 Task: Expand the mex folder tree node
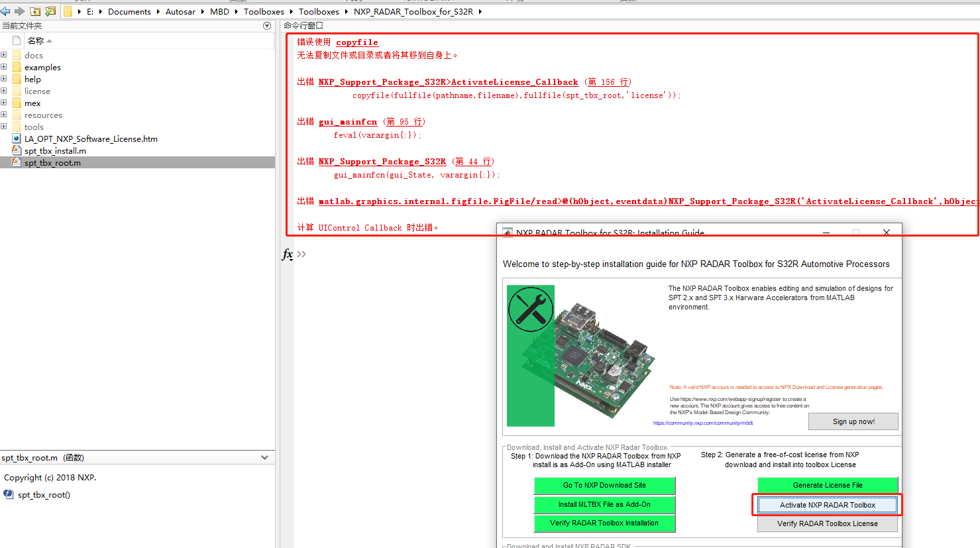tap(4, 103)
